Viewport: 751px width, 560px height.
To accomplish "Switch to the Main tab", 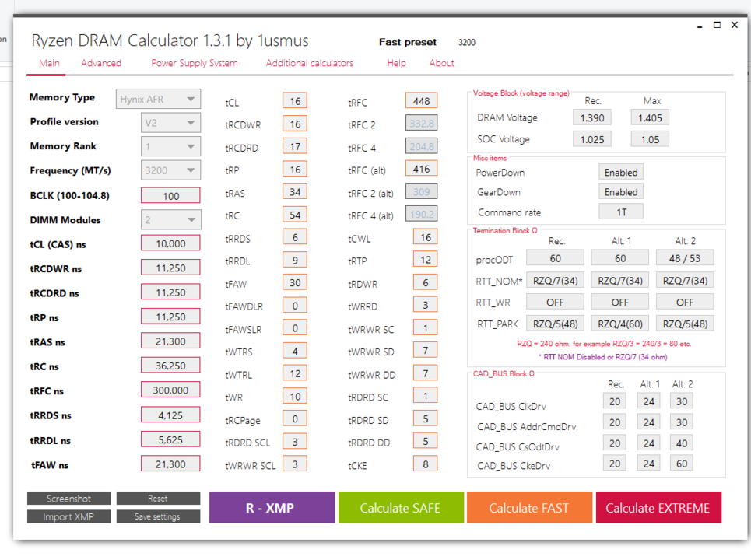I will (x=49, y=63).
